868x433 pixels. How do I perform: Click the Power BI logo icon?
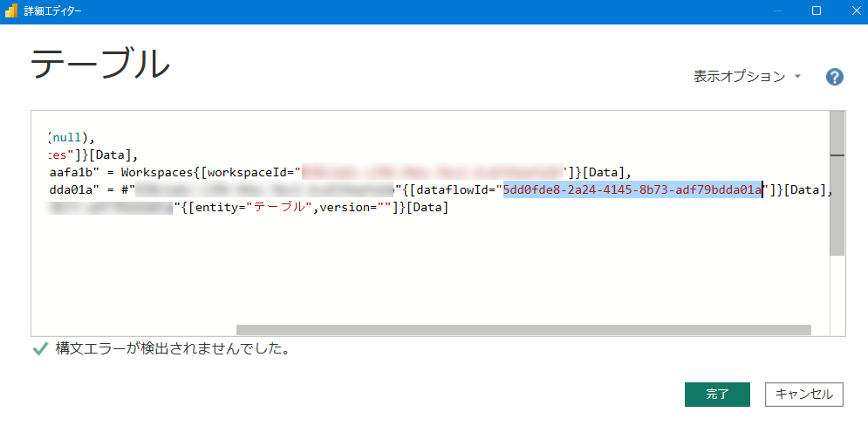coord(11,11)
